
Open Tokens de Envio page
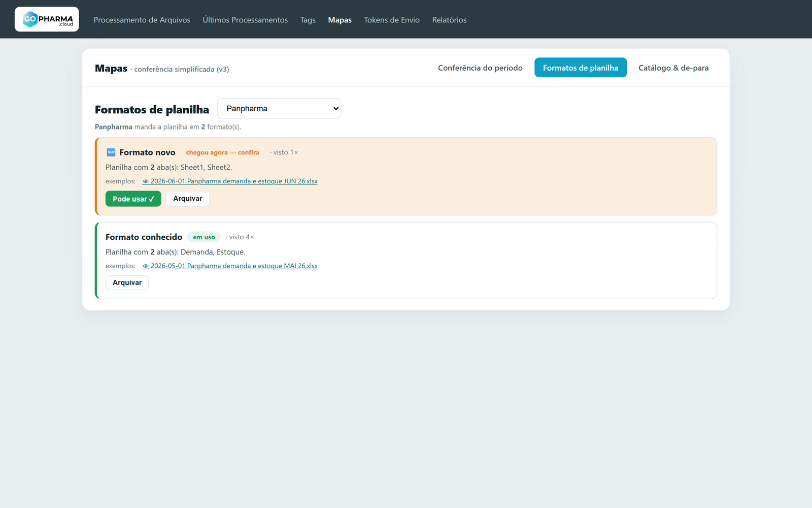click(x=392, y=20)
